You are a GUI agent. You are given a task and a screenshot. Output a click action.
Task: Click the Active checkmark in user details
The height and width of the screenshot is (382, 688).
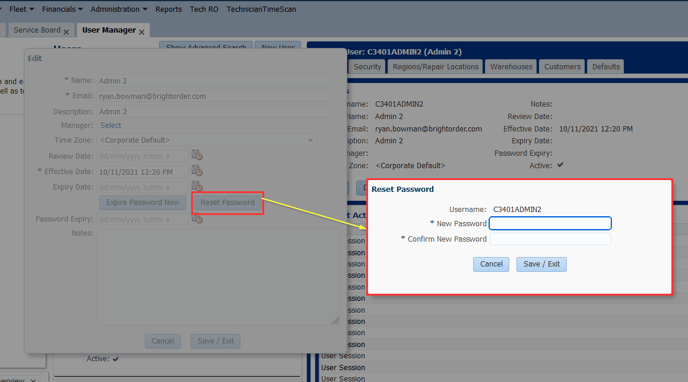click(x=560, y=165)
